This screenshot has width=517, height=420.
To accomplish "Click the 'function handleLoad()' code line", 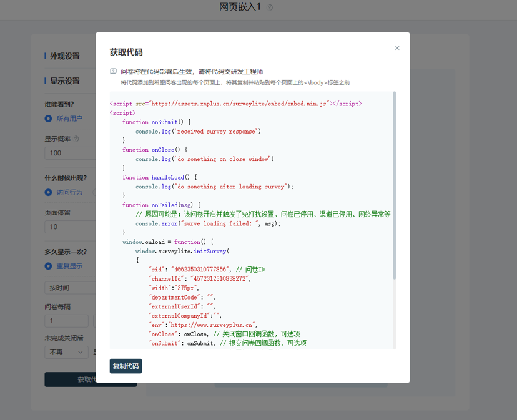I will tap(160, 177).
